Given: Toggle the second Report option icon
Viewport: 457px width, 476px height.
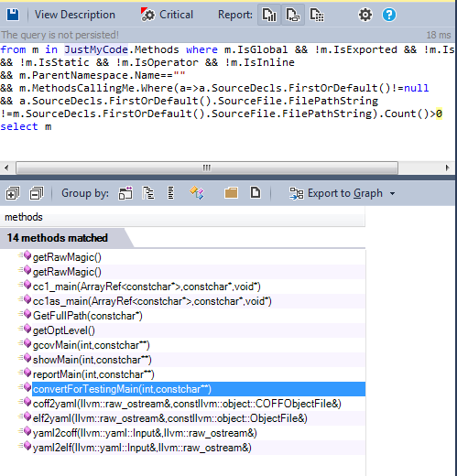Looking at the screenshot, I should tap(293, 15).
